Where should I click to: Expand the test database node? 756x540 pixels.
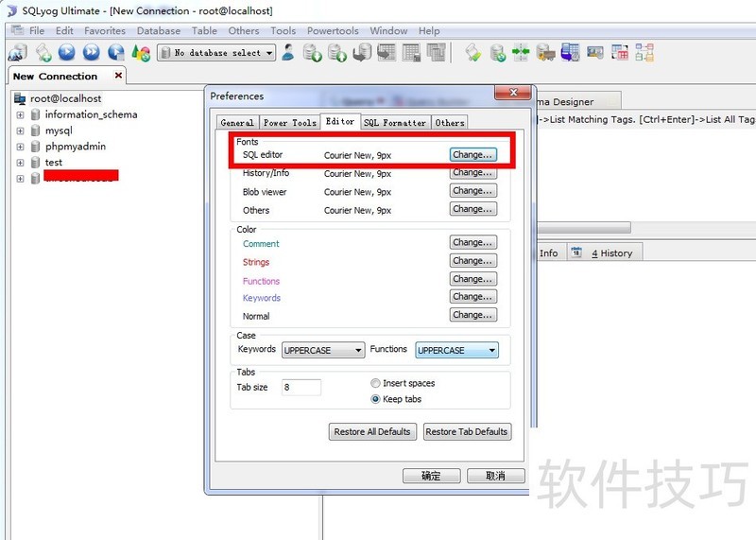point(20,163)
